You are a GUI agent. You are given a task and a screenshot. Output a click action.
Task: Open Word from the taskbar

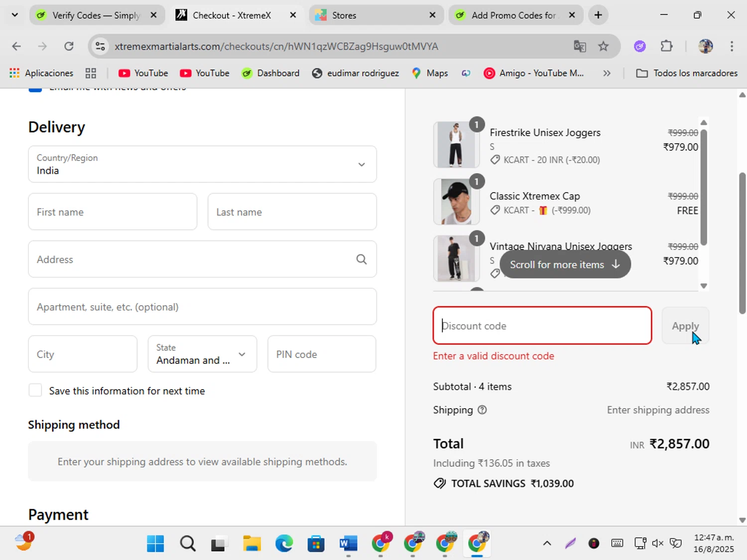[x=348, y=544]
